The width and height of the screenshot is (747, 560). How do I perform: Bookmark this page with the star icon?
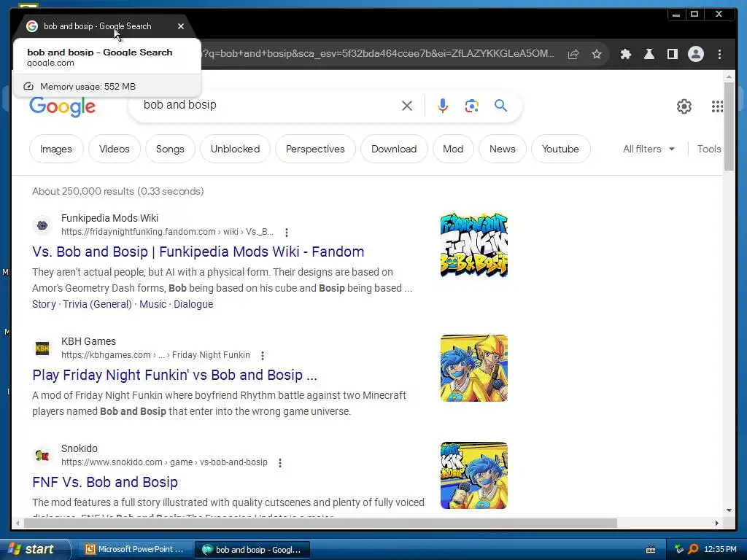(597, 54)
